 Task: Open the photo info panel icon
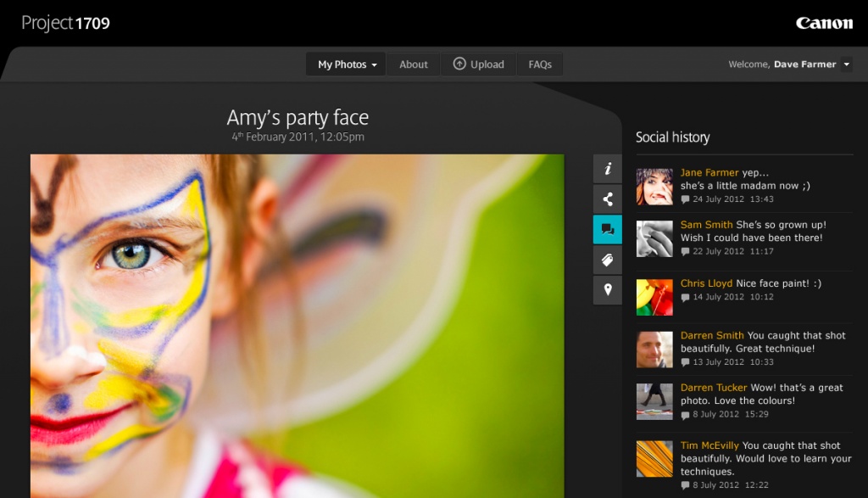pyautogui.click(x=608, y=168)
